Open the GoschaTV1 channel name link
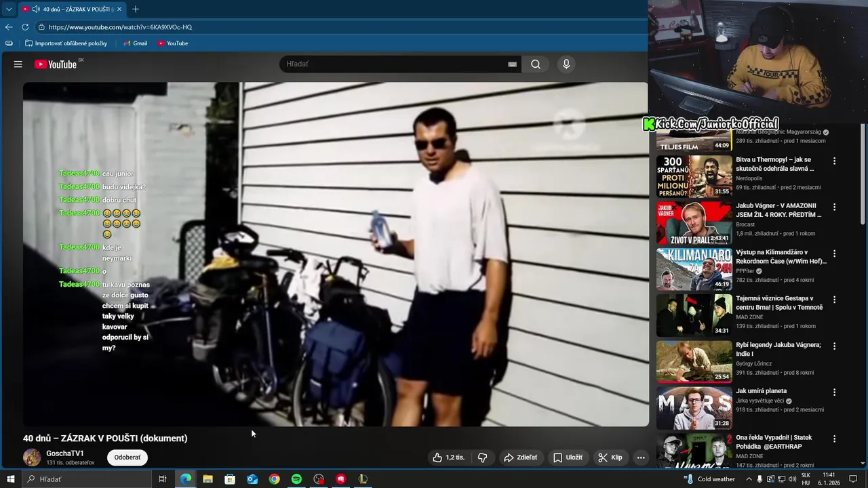The height and width of the screenshot is (488, 868). pos(65,453)
